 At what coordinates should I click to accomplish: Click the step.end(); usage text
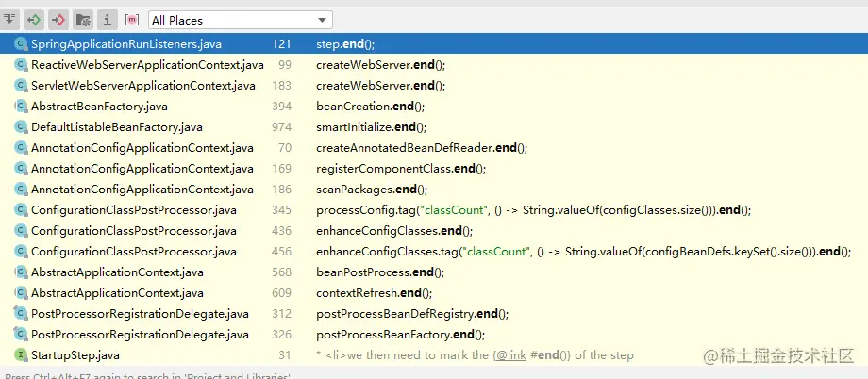coord(346,44)
